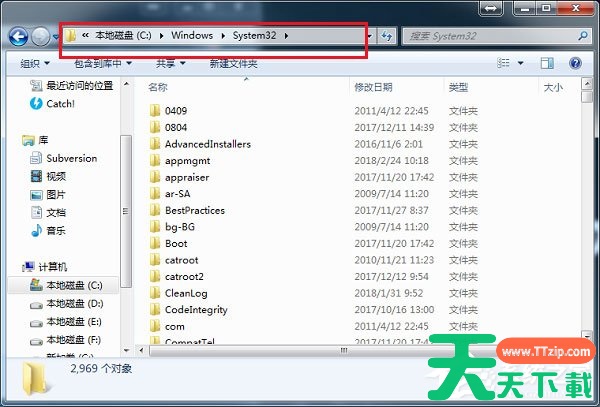Image resolution: width=600 pixels, height=407 pixels.
Task: Click file list scroll-left arrow
Action: click(141, 350)
